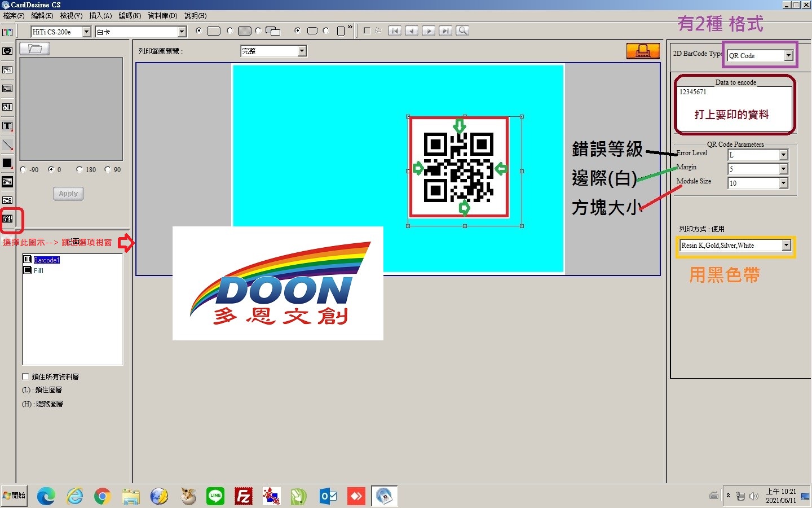
Task: Open the HiTi CS-200e printer dropdown
Action: (87, 32)
